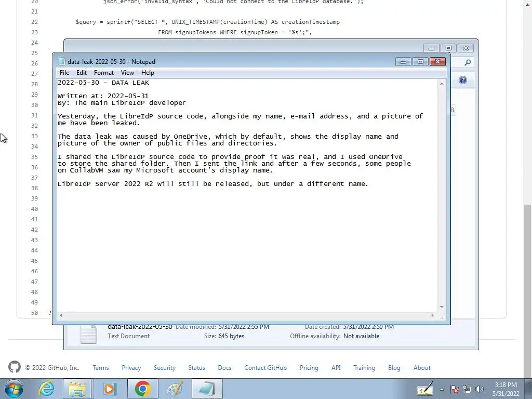Close the Notepad window
Screen dimensions: 532x399
437,62
